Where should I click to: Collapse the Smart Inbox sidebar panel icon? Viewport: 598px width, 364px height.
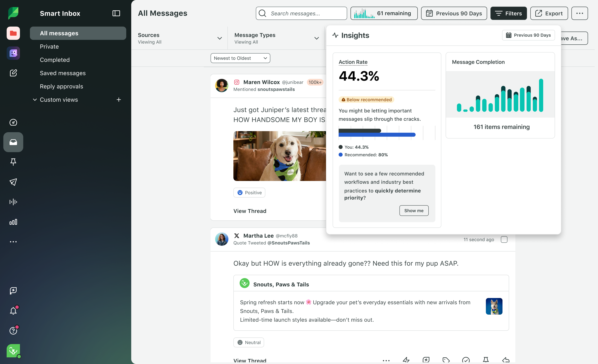click(116, 13)
